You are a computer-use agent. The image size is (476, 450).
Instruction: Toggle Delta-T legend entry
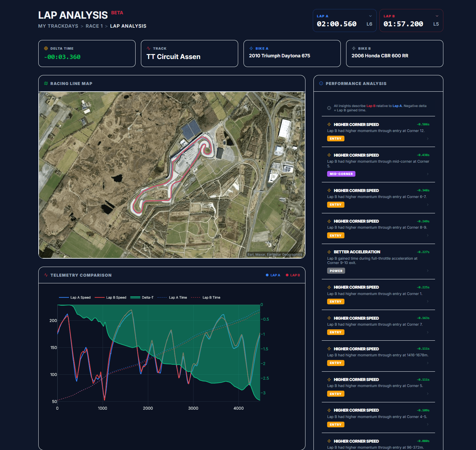[142, 297]
